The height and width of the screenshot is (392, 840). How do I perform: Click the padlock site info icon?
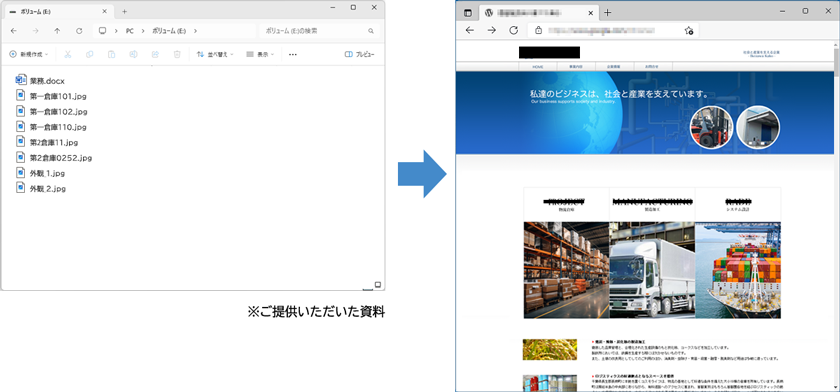point(539,31)
